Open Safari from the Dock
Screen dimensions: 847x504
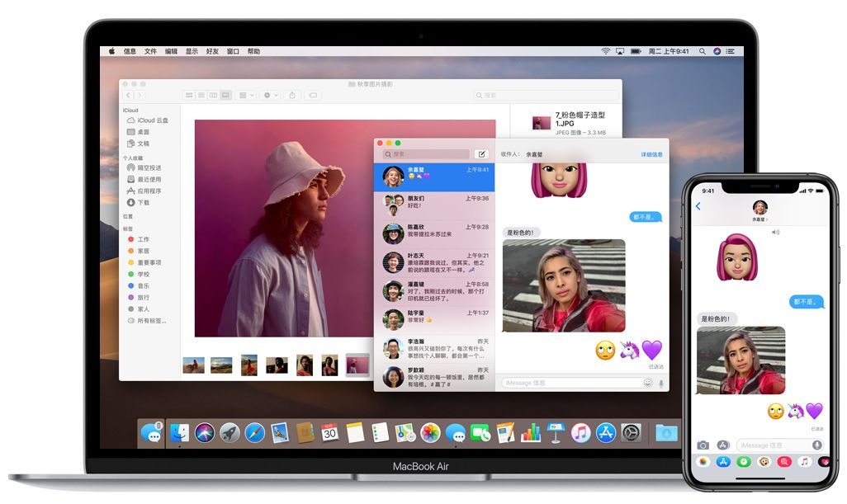[255, 432]
